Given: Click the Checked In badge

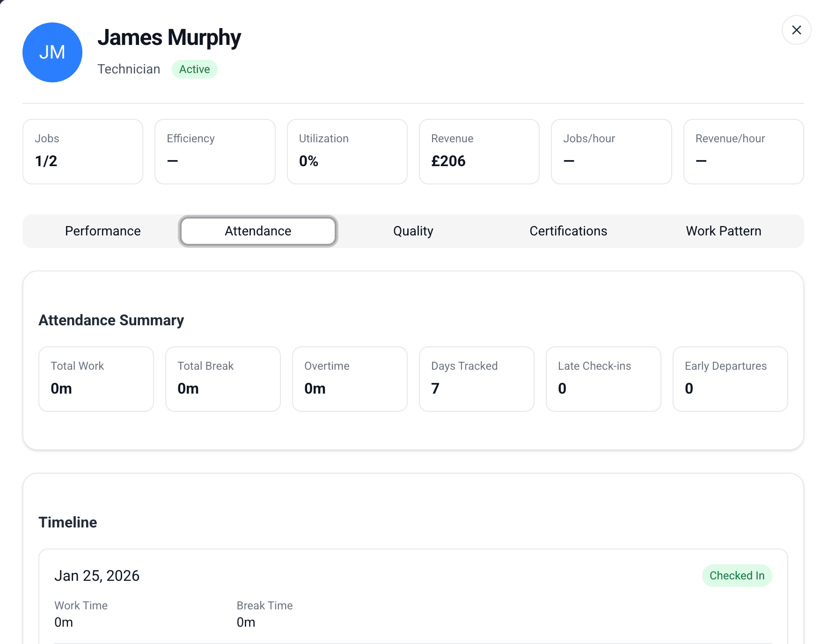Looking at the screenshot, I should [737, 576].
